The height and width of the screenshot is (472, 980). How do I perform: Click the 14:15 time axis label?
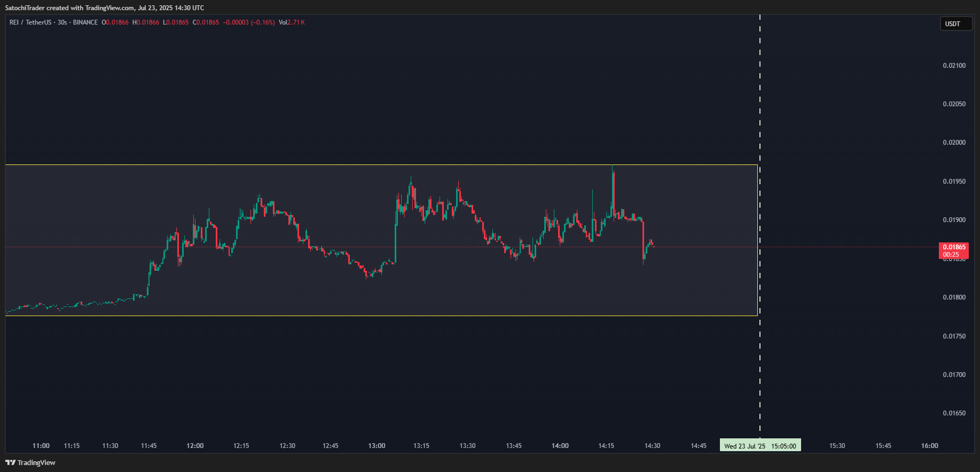(606, 446)
